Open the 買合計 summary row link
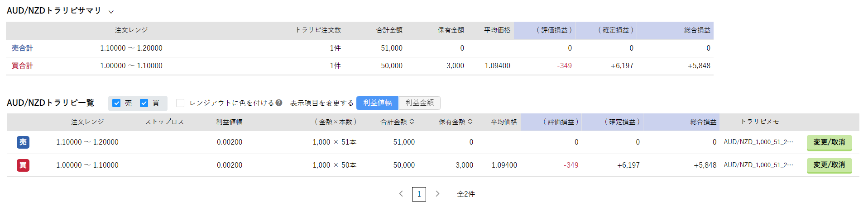 pyautogui.click(x=22, y=66)
